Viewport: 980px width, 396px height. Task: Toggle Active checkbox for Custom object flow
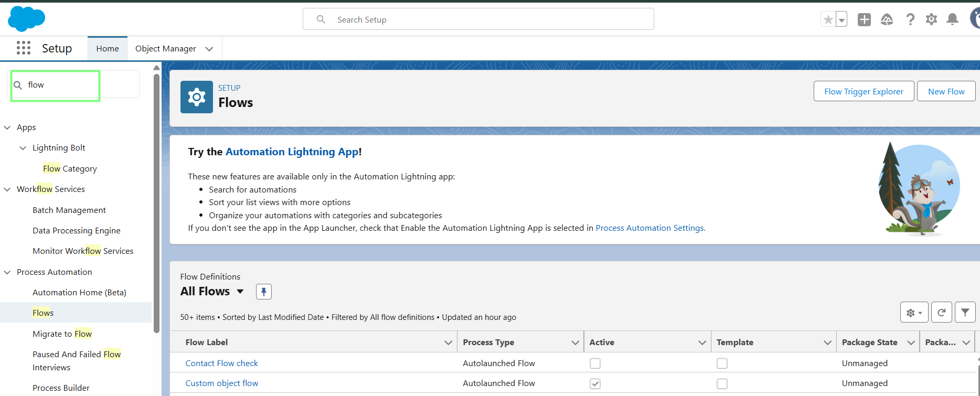pyautogui.click(x=595, y=383)
